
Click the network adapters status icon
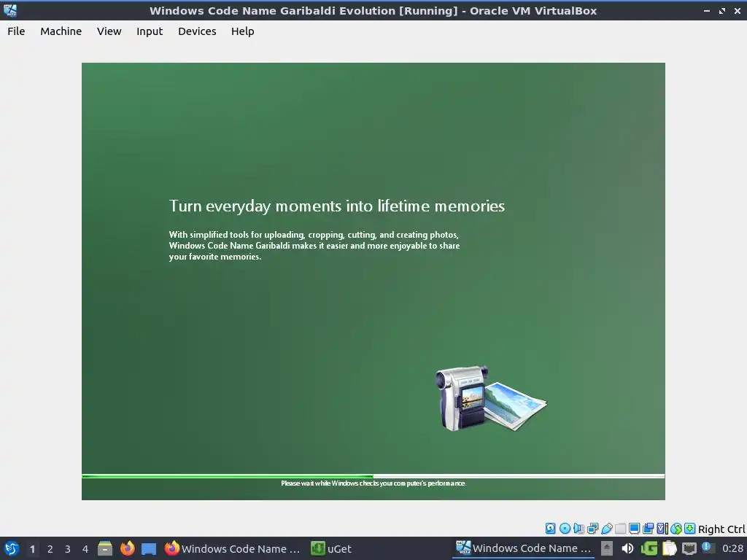pos(592,528)
